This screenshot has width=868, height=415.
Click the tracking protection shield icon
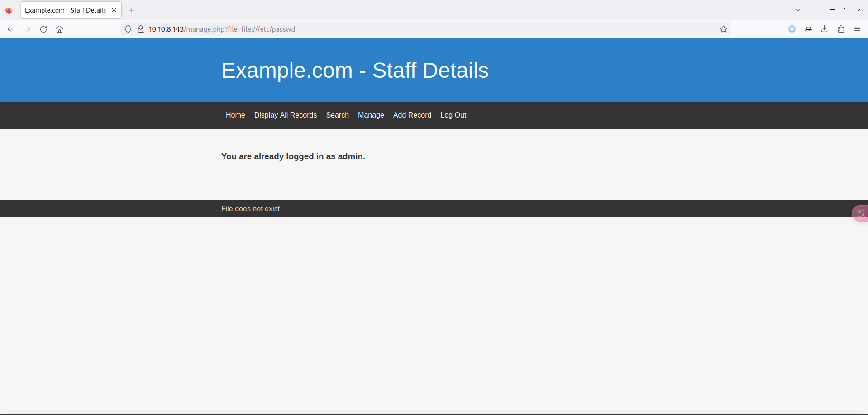coord(128,29)
